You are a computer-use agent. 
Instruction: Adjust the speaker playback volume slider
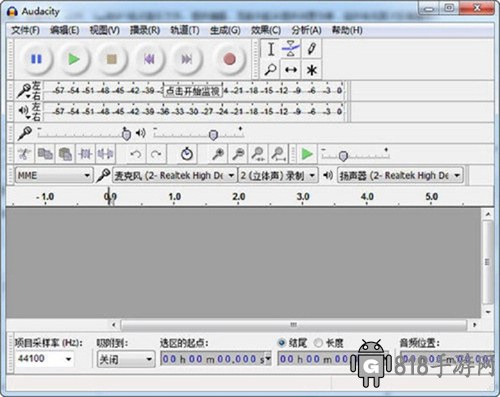[x=213, y=135]
